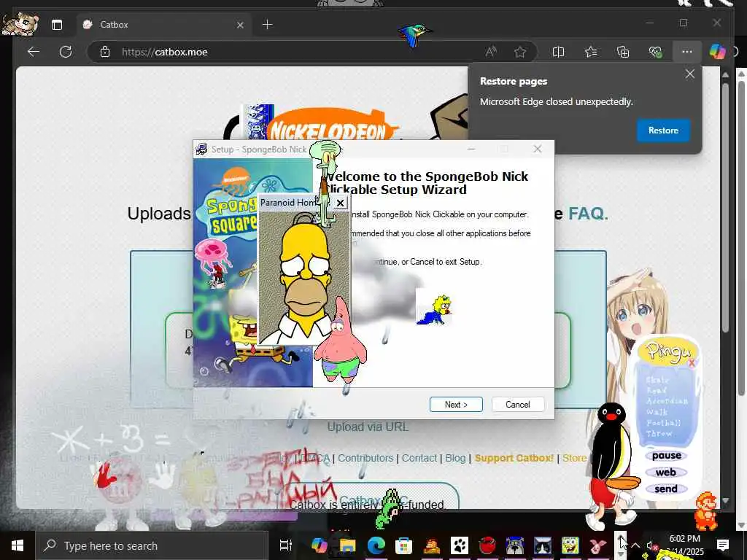This screenshot has width=747, height=560.
Task: Open a new tab with plus button
Action: tap(268, 25)
